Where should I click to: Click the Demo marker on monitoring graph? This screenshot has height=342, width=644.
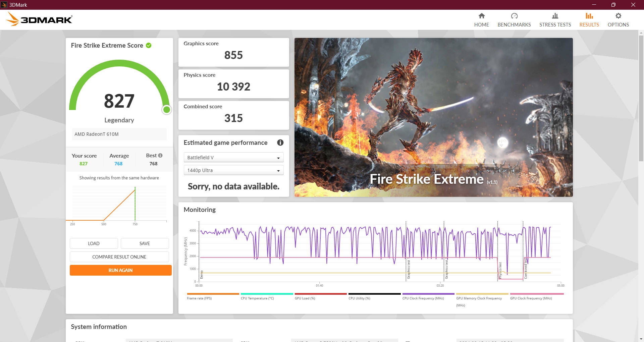(x=202, y=275)
